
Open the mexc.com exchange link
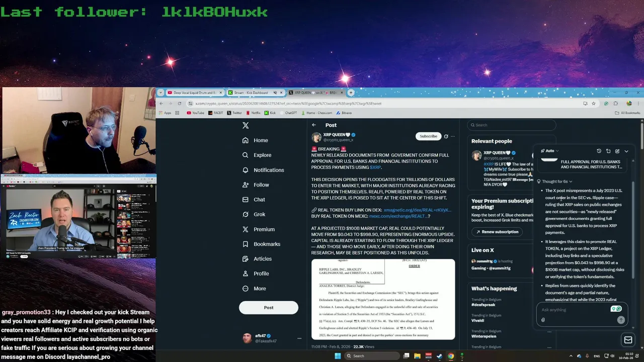coord(399,216)
